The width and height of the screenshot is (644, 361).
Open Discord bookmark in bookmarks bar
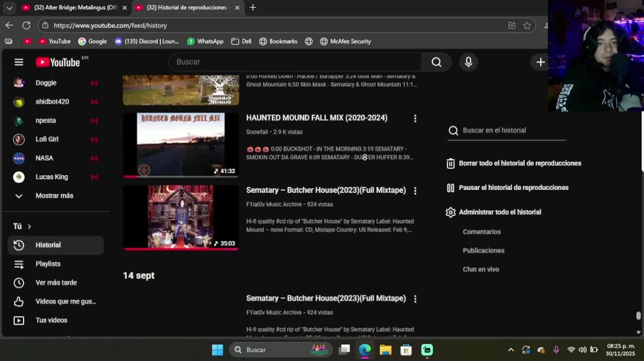pos(146,41)
